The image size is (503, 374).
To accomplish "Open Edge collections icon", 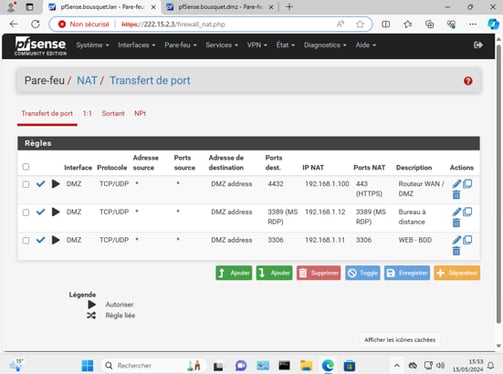I will click(x=429, y=24).
